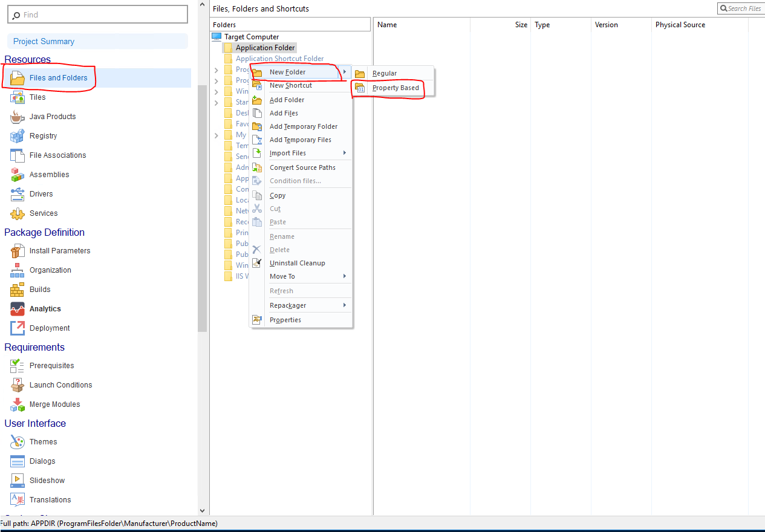This screenshot has width=765, height=532.
Task: Select the Themes palette icon
Action: click(18, 442)
